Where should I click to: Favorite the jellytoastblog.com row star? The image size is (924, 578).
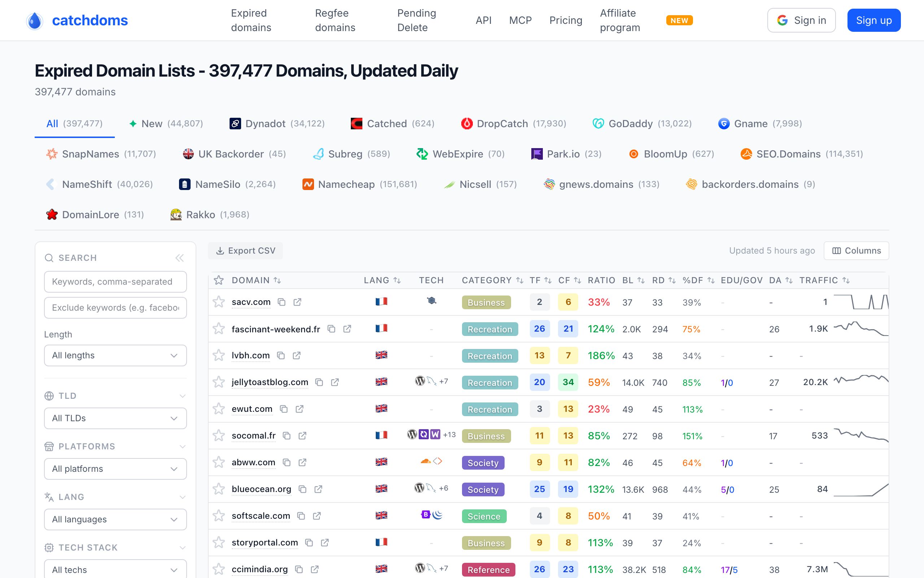pos(219,382)
